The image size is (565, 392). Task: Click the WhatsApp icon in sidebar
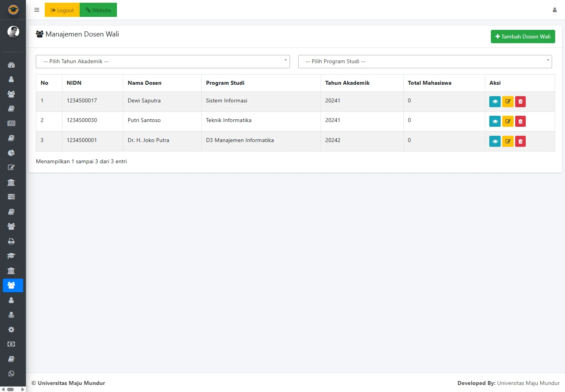coord(11,374)
